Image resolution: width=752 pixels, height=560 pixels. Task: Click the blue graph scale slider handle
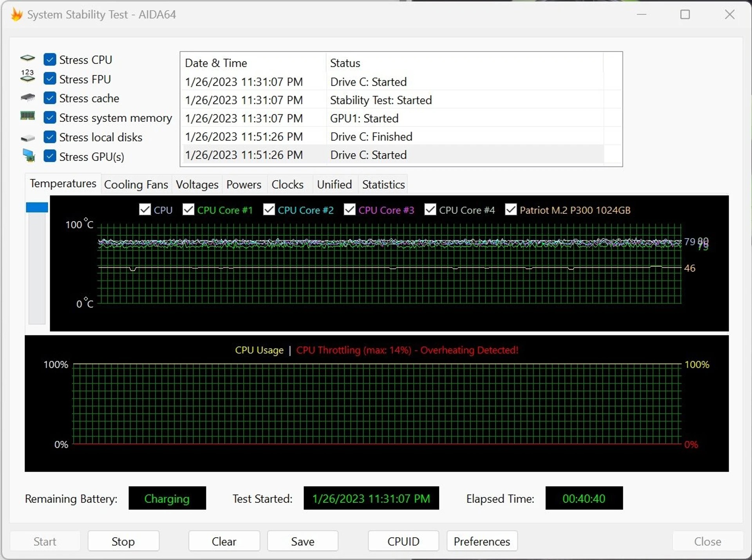tap(37, 208)
